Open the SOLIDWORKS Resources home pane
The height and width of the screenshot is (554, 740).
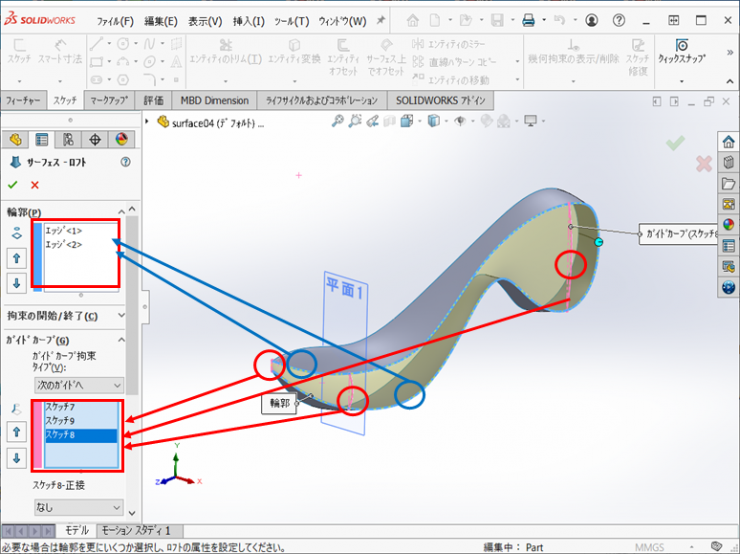tap(728, 142)
